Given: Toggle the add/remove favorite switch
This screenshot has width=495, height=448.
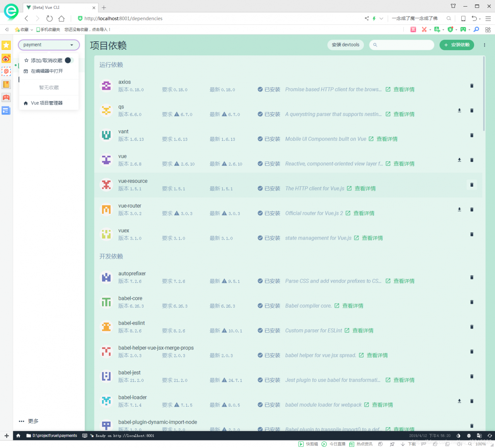Looking at the screenshot, I should (x=69, y=60).
